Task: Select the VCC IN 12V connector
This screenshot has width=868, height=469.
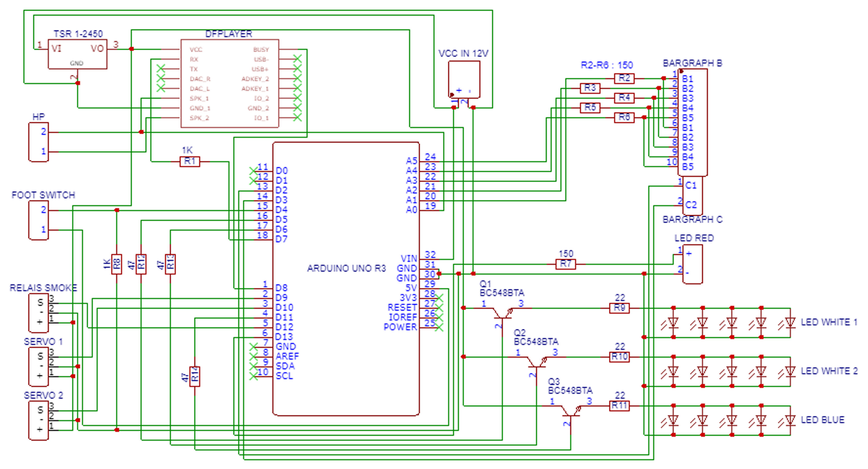Action: pos(464,79)
